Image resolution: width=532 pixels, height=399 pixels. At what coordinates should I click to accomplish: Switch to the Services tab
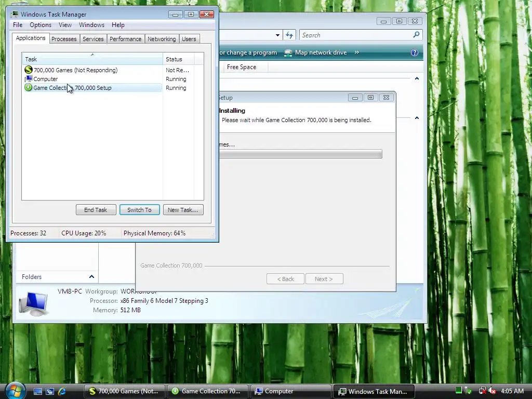coord(93,39)
